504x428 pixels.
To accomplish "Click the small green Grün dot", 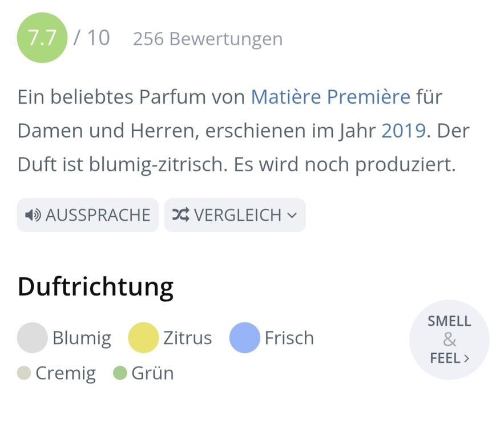I will tap(120, 373).
